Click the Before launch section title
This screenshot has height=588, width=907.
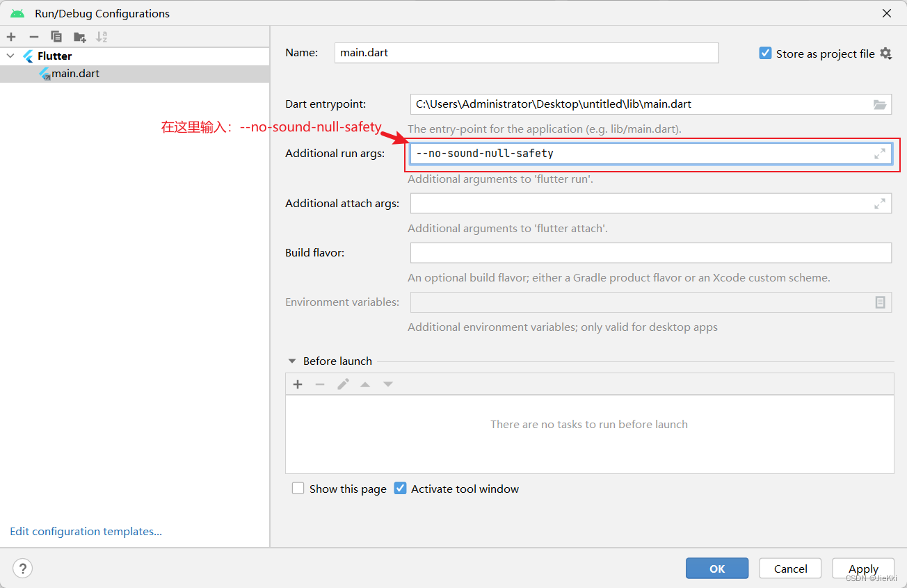[337, 361]
